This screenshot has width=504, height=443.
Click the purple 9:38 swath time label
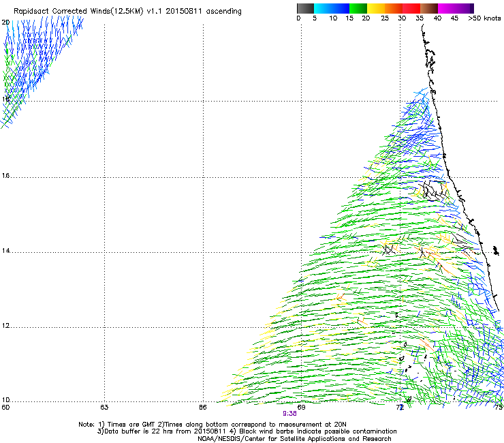point(289,414)
